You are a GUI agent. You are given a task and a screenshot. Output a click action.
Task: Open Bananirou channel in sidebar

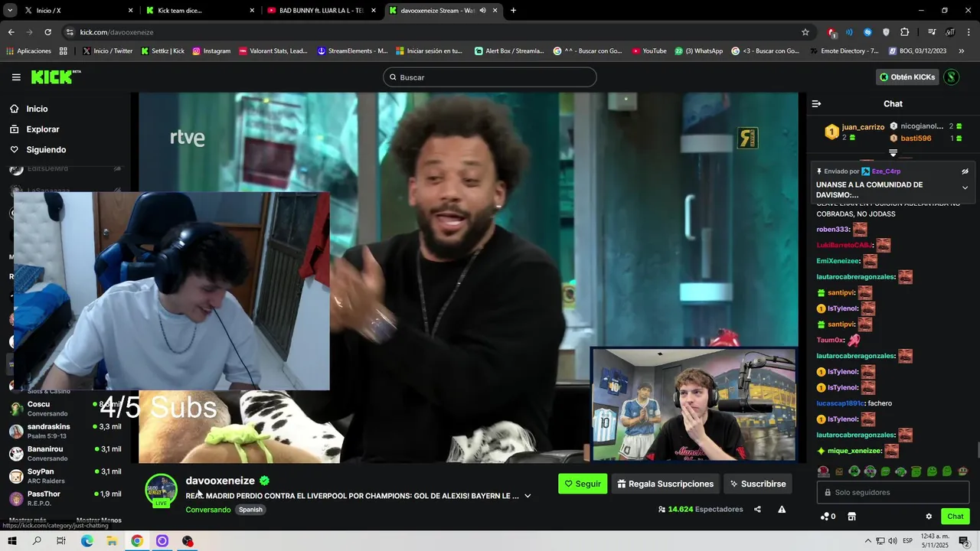point(65,454)
